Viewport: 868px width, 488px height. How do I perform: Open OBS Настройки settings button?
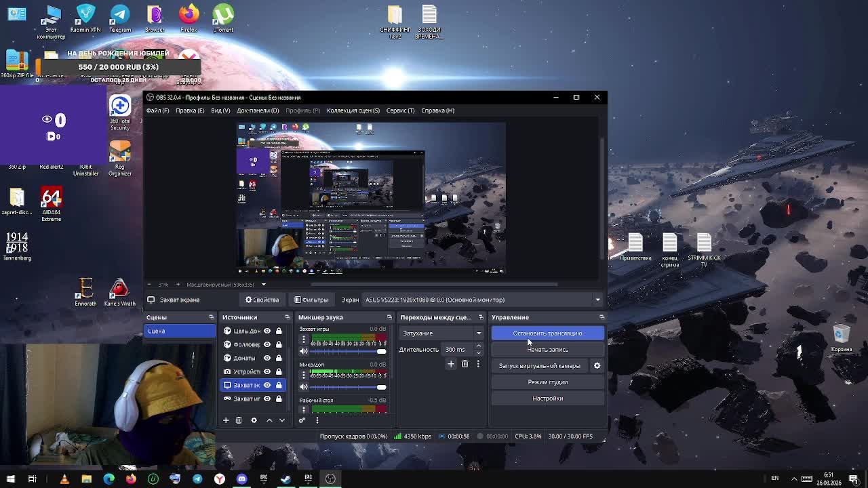547,399
